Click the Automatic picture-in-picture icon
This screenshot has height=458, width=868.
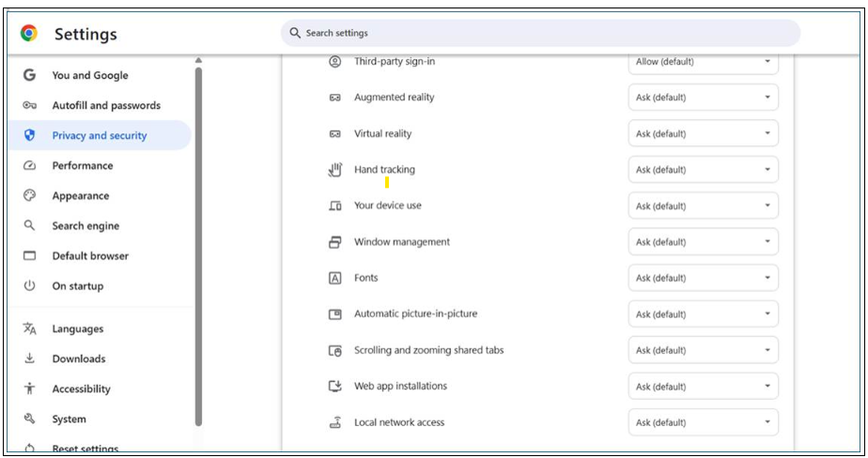[x=334, y=314]
